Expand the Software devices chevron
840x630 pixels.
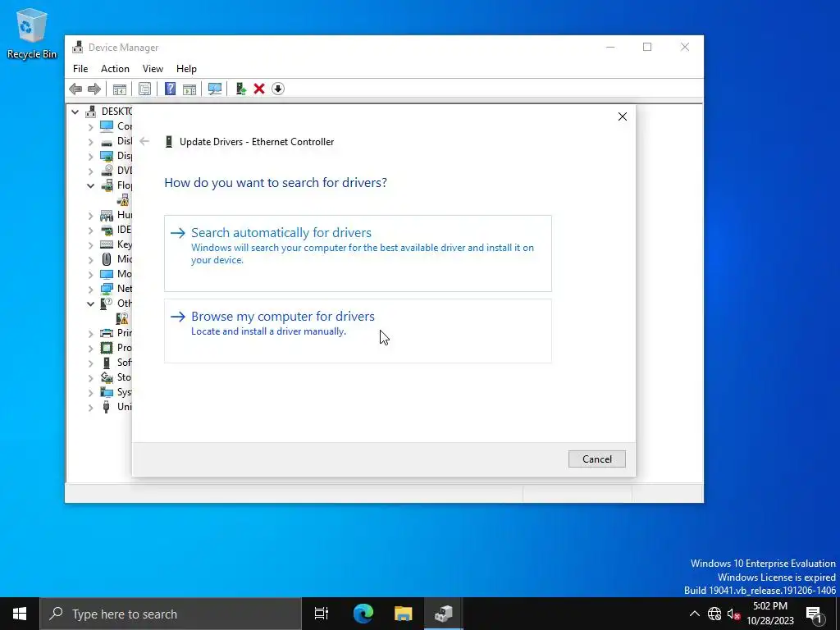90,363
